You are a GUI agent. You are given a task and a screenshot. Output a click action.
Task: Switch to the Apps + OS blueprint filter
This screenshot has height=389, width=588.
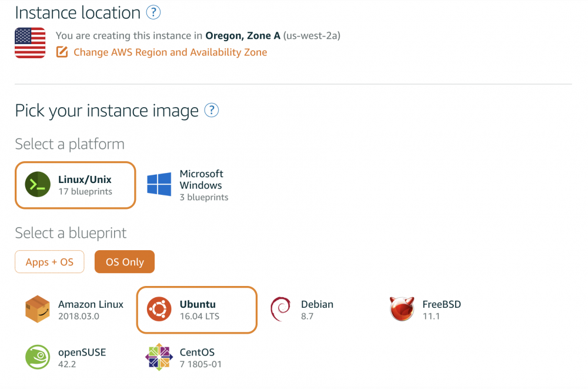point(49,261)
